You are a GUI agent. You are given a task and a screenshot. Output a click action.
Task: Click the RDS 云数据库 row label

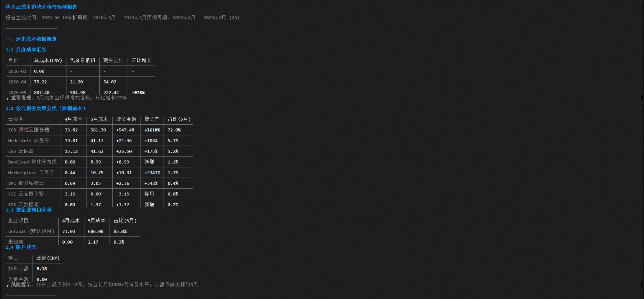[x=24, y=204]
